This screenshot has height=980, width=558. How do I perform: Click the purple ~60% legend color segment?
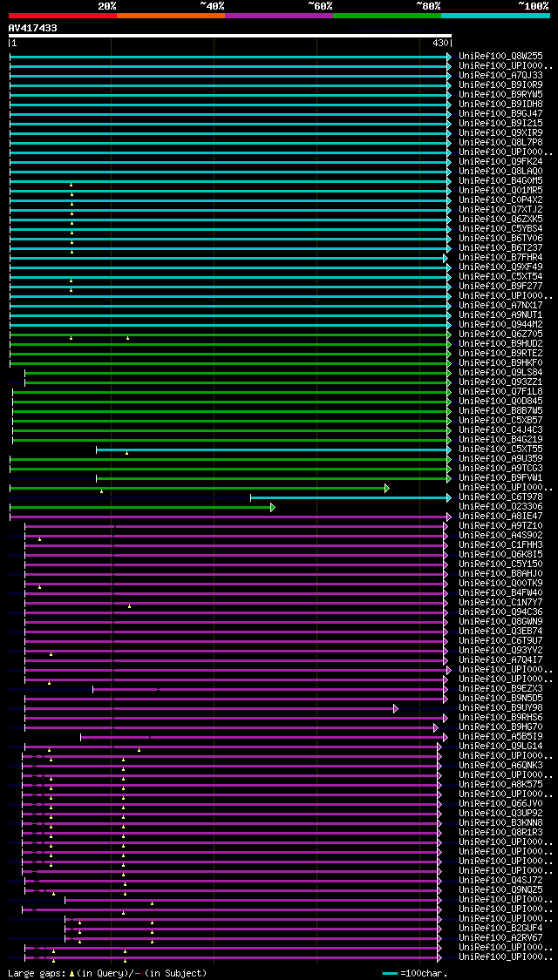pos(279,15)
